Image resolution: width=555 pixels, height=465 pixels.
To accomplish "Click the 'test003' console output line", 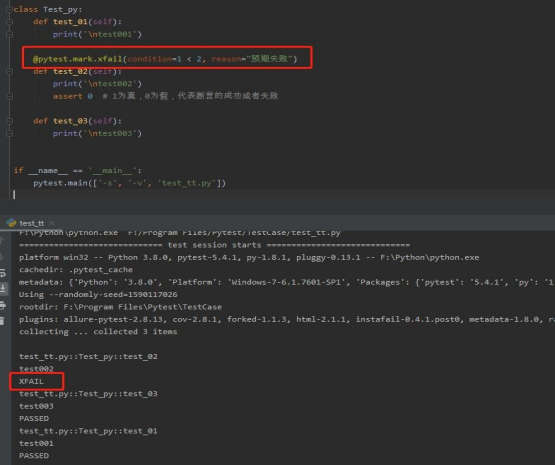I will [36, 406].
